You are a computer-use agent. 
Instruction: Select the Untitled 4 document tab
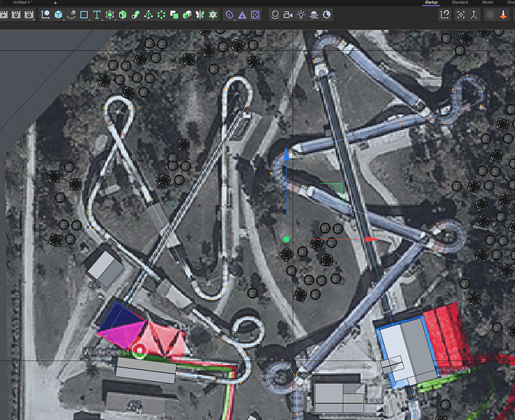[23, 3]
